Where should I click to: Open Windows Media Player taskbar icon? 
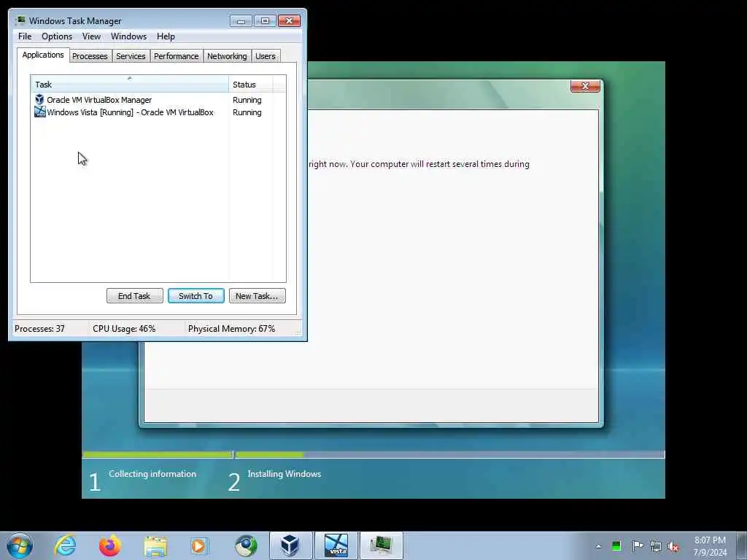pyautogui.click(x=199, y=545)
